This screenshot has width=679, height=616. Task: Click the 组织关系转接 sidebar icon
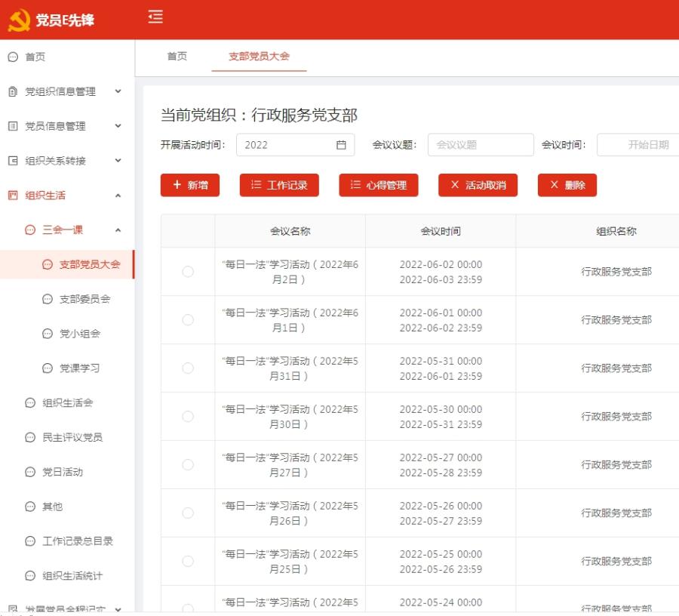tap(13, 161)
